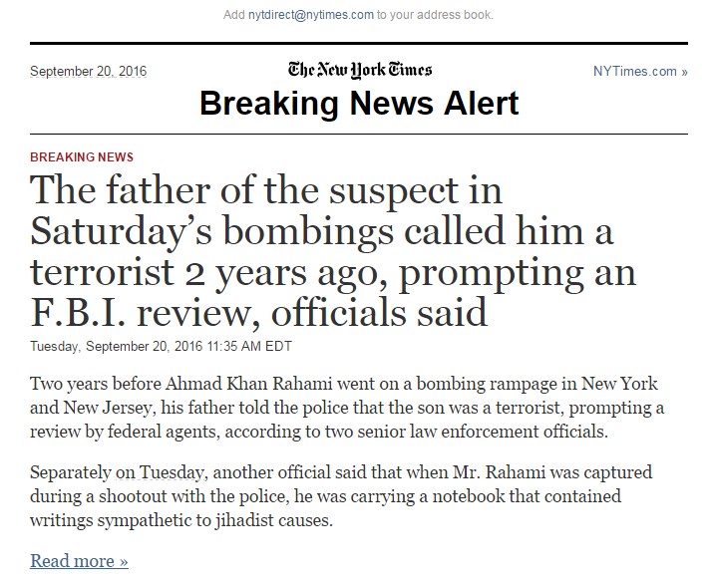Follow the Read more » link
This screenshot has width=710, height=588.
point(79,561)
